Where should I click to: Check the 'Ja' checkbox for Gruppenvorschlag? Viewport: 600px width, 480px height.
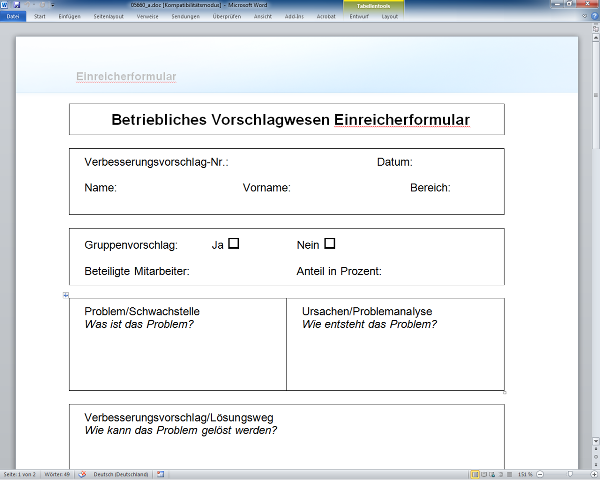click(x=233, y=243)
